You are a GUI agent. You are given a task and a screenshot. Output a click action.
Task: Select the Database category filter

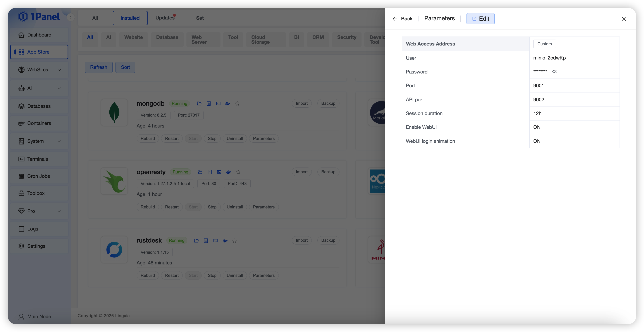pos(167,37)
